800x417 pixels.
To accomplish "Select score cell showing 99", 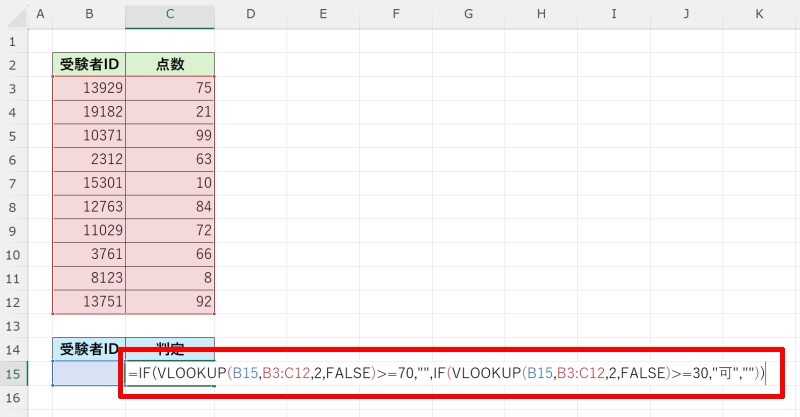I will point(170,136).
